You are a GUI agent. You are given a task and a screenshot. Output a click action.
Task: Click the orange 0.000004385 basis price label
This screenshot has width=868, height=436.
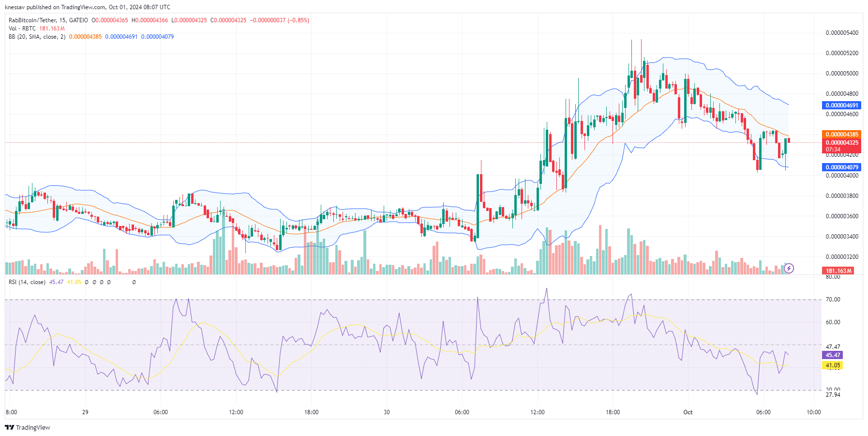[842, 135]
